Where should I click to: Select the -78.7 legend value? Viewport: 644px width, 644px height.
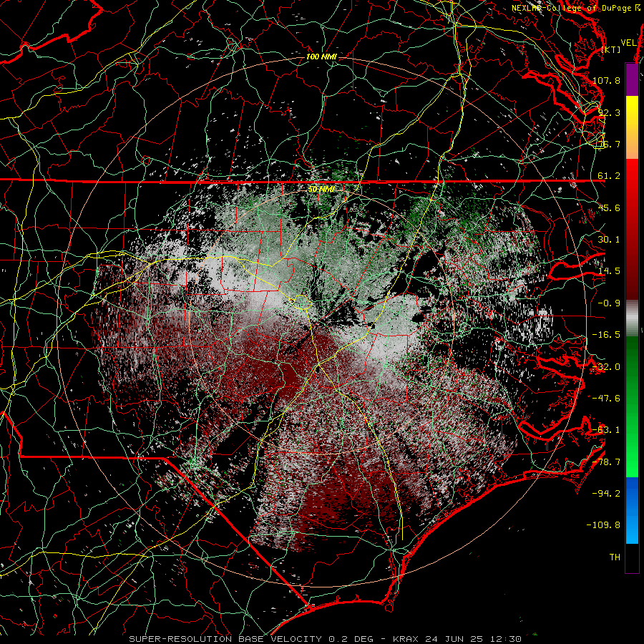pyautogui.click(x=606, y=462)
